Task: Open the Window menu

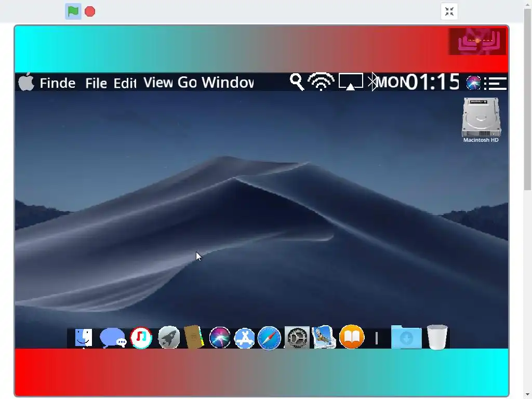Action: pyautogui.click(x=228, y=83)
